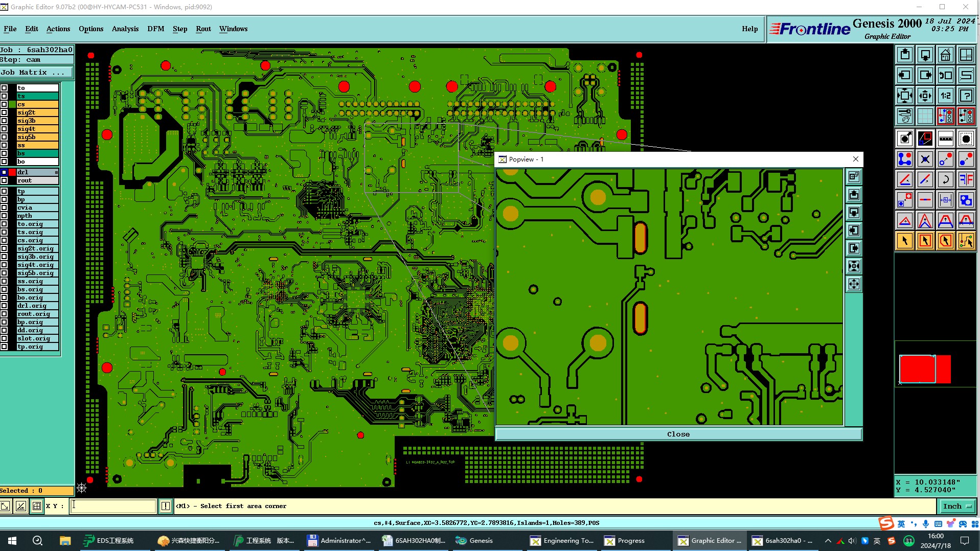This screenshot has height=551, width=980.
Task: Click the pan down icon in main toolbar
Action: tap(925, 55)
